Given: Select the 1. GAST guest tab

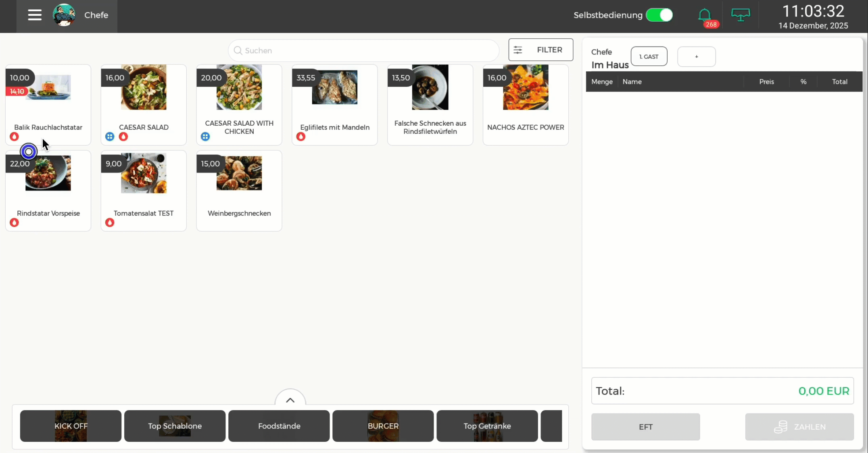Looking at the screenshot, I should [649, 56].
